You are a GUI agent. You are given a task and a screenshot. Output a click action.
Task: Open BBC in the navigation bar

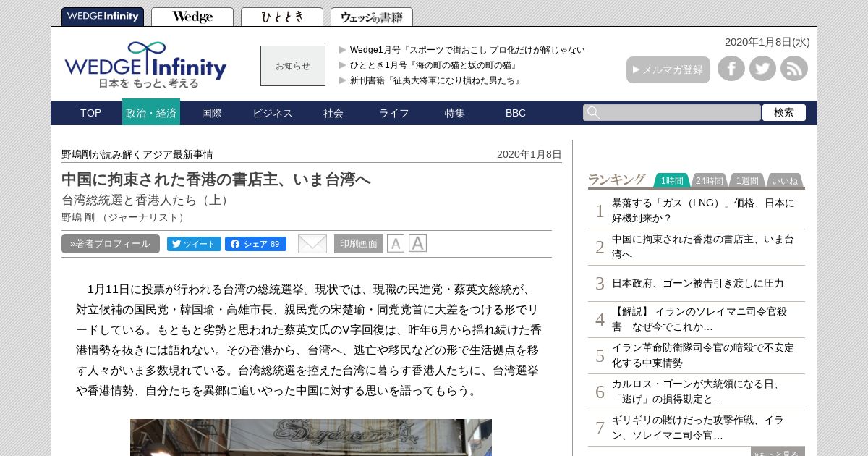pos(516,113)
